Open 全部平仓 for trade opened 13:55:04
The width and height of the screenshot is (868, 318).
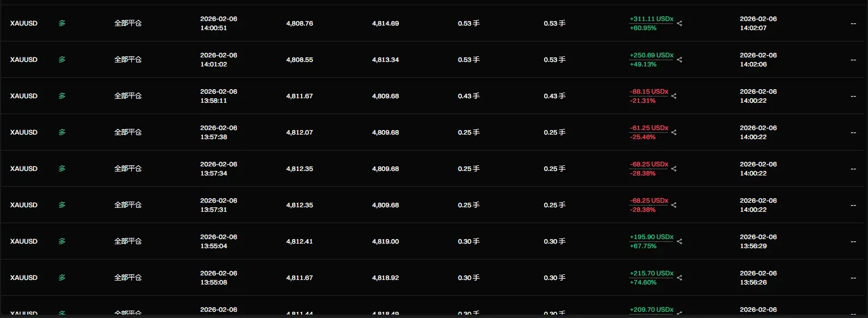pyautogui.click(x=128, y=241)
